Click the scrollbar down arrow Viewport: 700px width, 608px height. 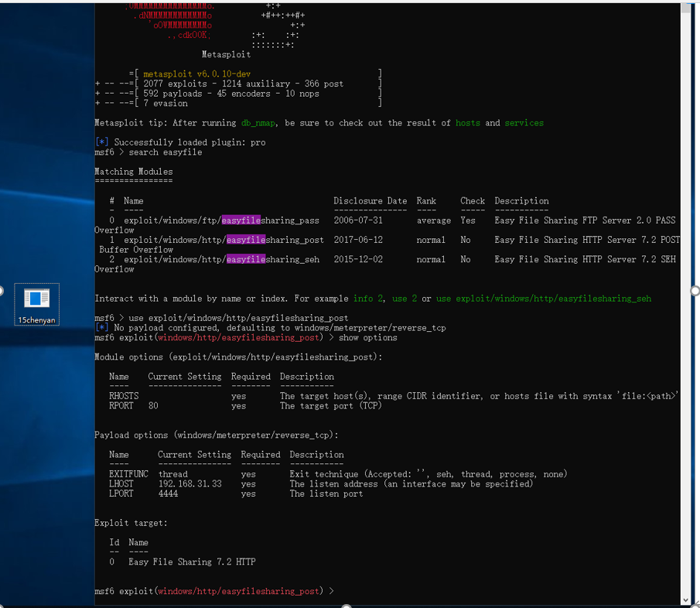point(686,600)
